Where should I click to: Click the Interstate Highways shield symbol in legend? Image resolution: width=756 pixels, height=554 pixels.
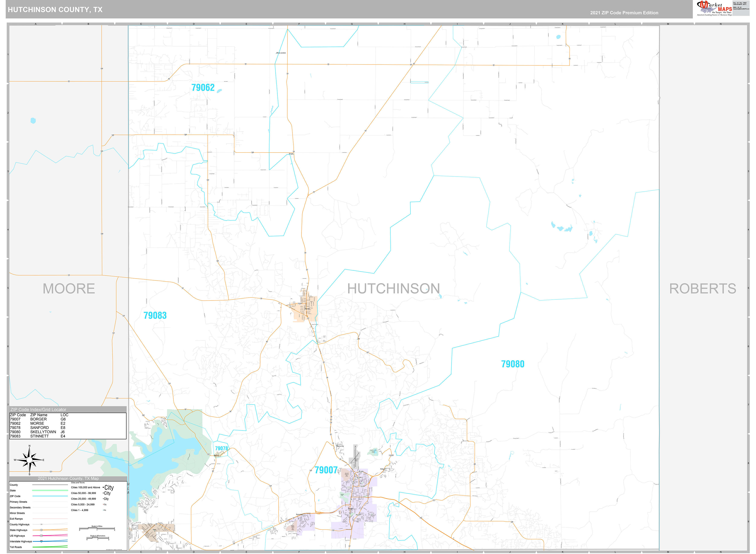click(x=42, y=542)
